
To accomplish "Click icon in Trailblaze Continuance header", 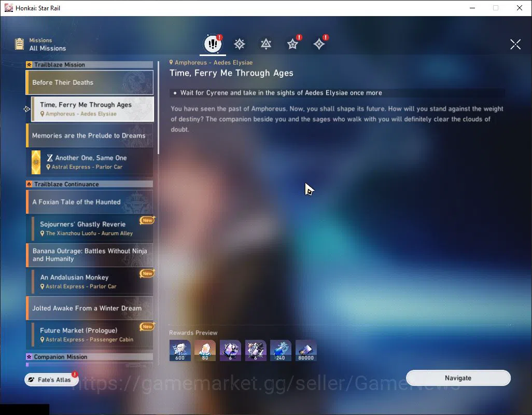I will click(29, 184).
